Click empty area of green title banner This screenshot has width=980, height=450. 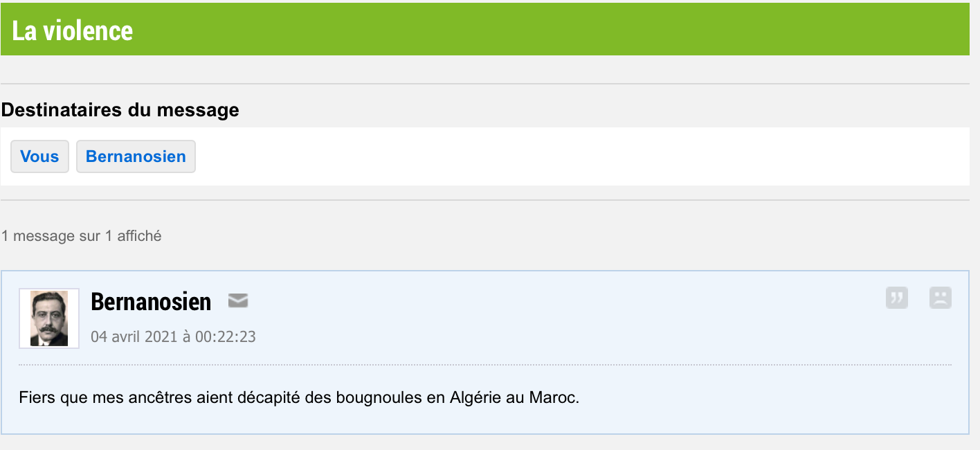[x=554, y=30]
